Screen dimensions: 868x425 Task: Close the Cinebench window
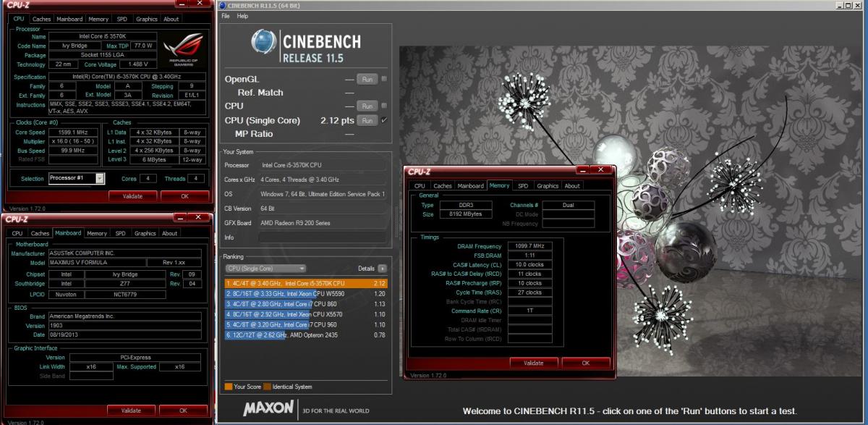[859, 6]
